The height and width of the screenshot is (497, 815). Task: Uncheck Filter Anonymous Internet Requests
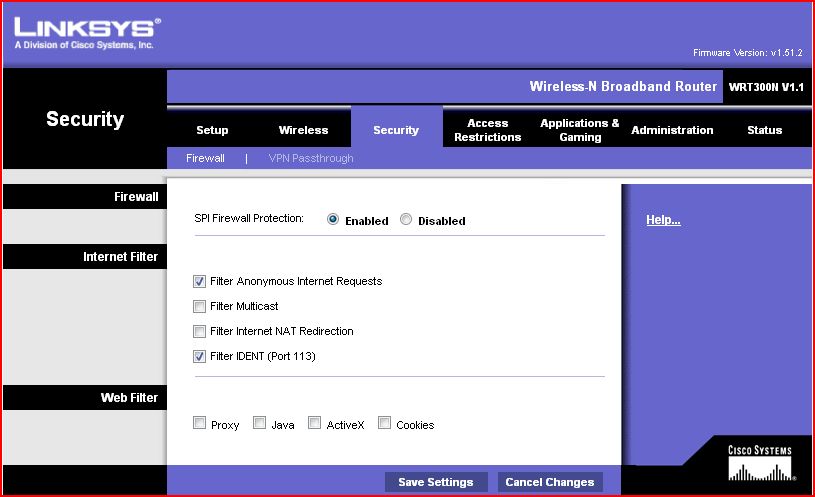point(200,281)
